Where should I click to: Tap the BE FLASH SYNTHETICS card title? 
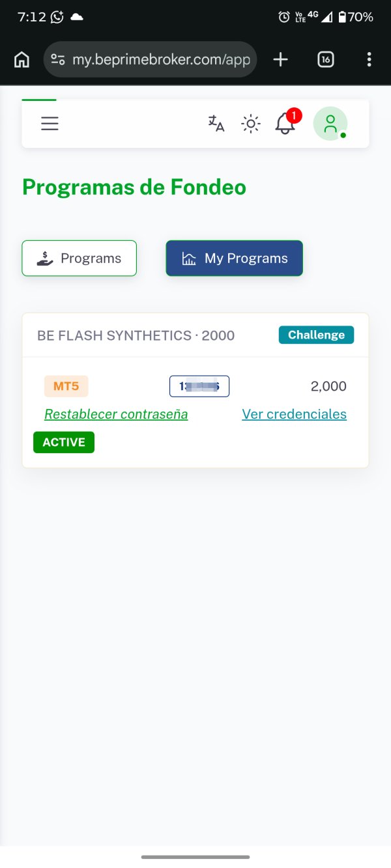[136, 335]
